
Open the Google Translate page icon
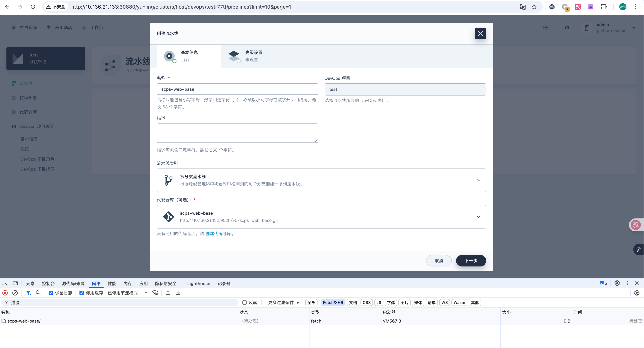tap(522, 7)
